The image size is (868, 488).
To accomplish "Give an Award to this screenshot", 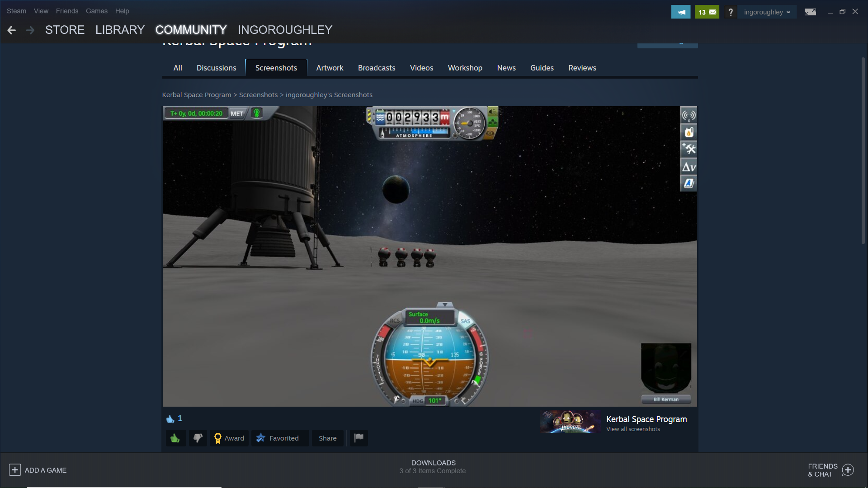I will pyautogui.click(x=229, y=438).
